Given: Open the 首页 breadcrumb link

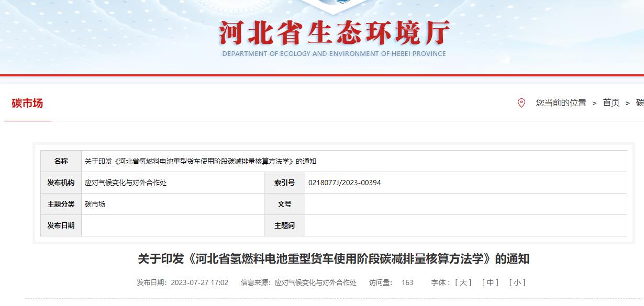Looking at the screenshot, I should [x=611, y=103].
